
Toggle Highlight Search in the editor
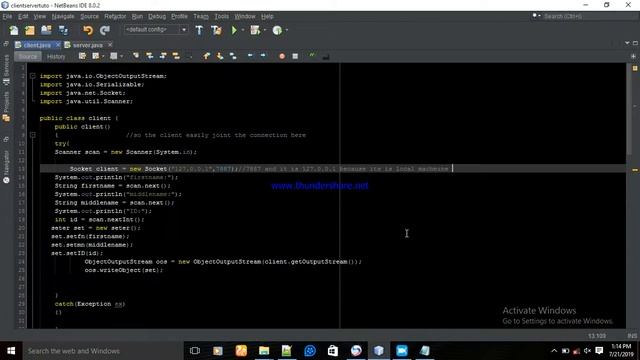coord(176,56)
